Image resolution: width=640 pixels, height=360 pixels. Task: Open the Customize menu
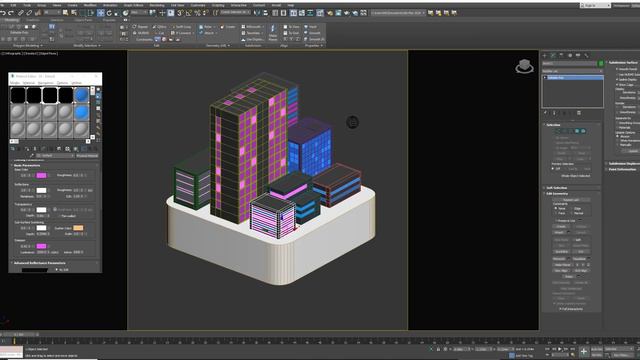tap(198, 5)
